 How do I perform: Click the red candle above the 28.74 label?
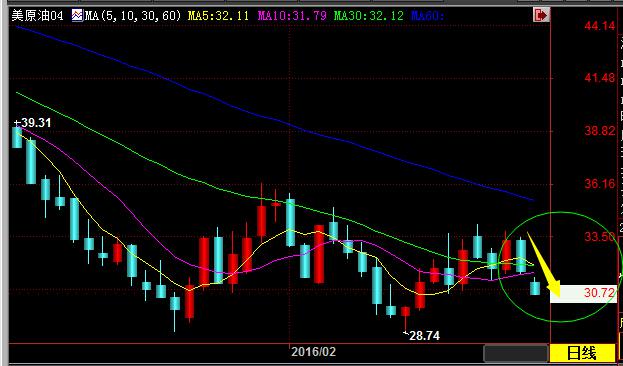(405, 312)
